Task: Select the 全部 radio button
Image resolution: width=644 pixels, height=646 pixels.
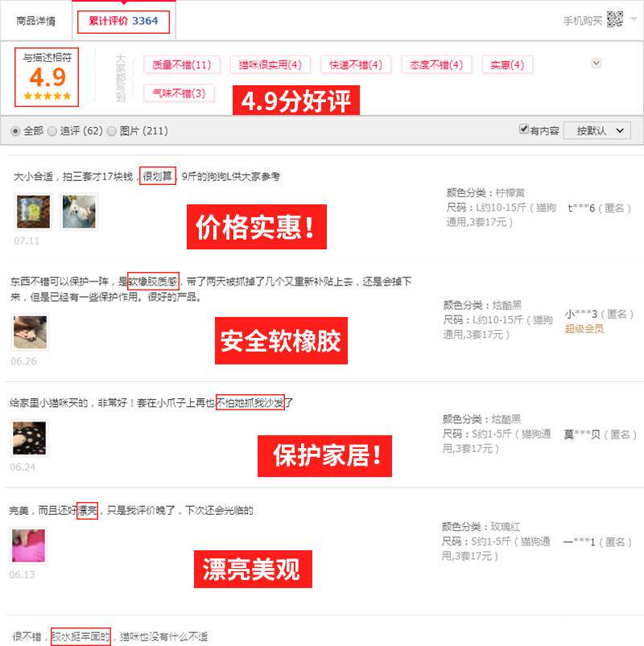Action: [x=15, y=131]
